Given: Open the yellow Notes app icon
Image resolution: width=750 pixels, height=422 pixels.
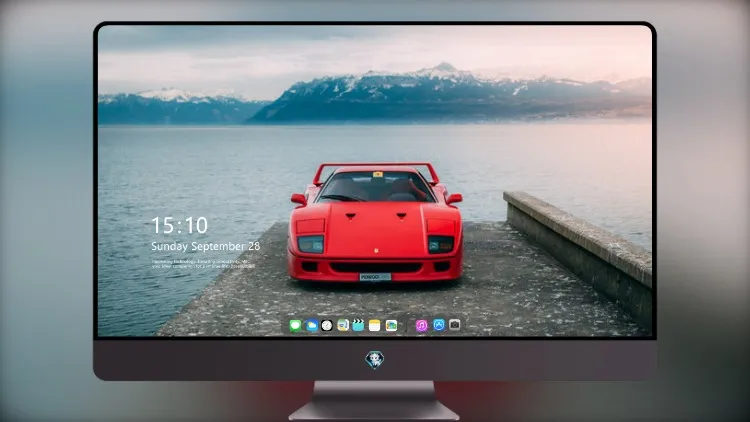Looking at the screenshot, I should 375,325.
